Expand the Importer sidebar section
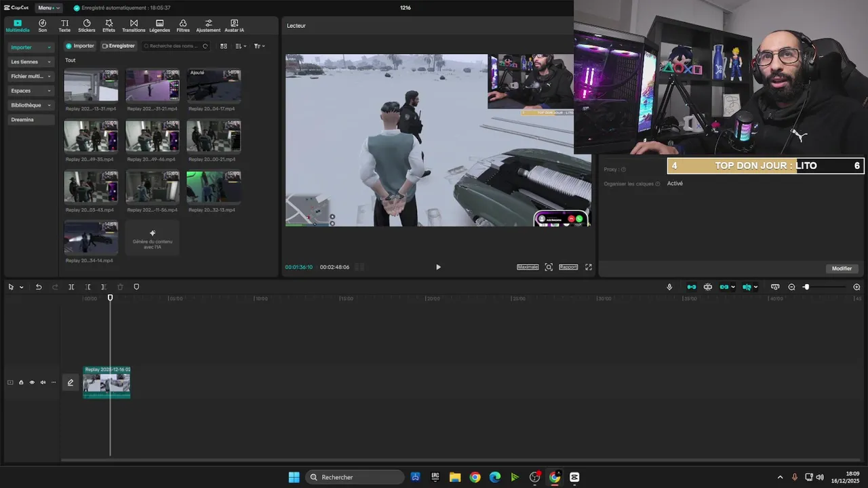Image resolution: width=868 pixels, height=488 pixels. [x=31, y=47]
